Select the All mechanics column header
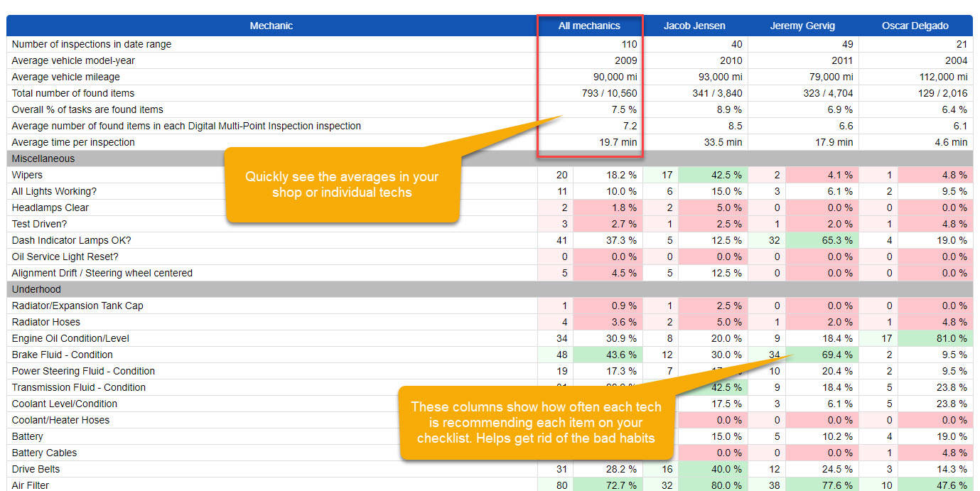Viewport: 980px width, 491px height. click(x=589, y=26)
